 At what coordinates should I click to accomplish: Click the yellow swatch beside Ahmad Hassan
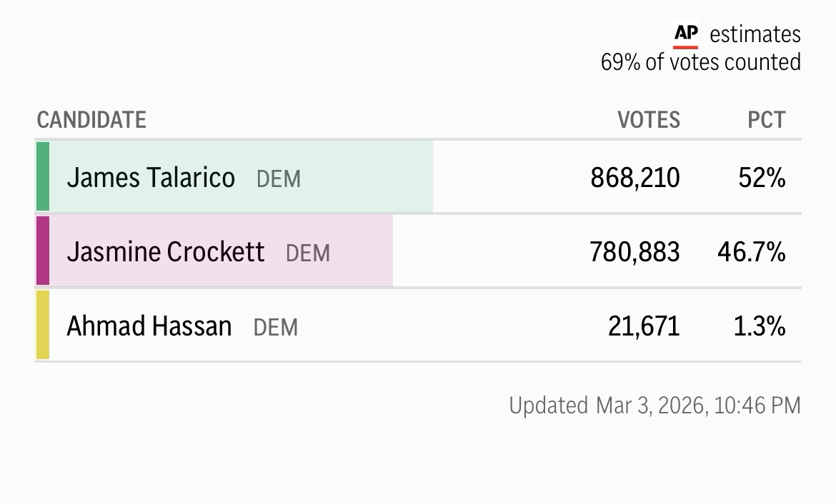click(43, 325)
